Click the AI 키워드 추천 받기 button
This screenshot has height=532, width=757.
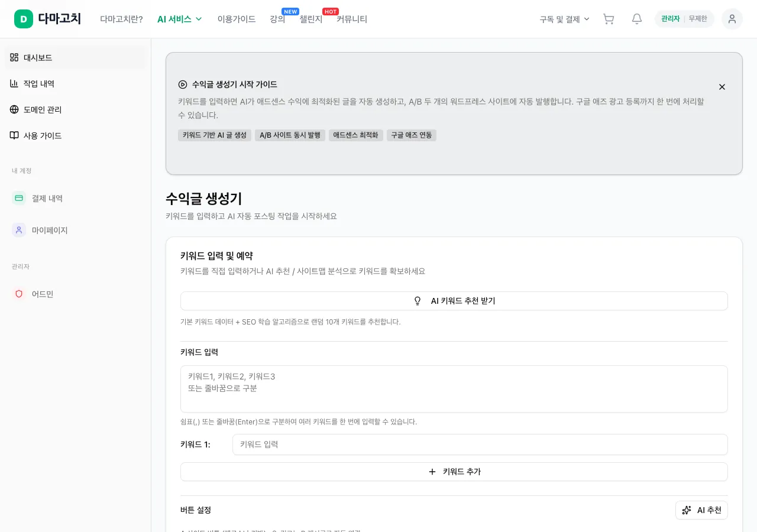point(454,301)
